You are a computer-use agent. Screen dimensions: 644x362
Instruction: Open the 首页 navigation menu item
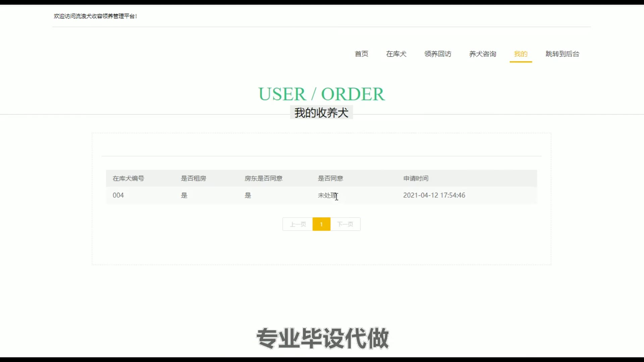361,54
